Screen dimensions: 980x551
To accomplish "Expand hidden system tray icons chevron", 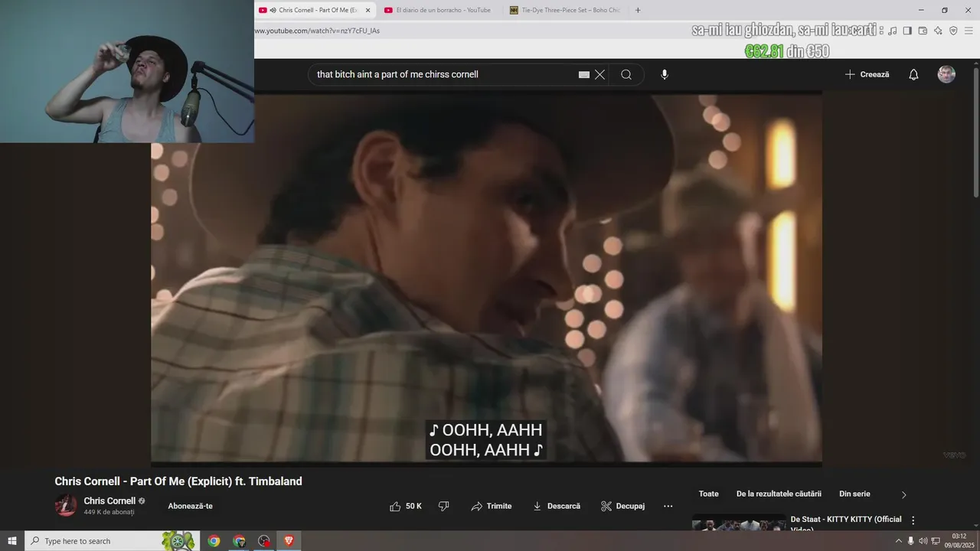I will click(899, 541).
